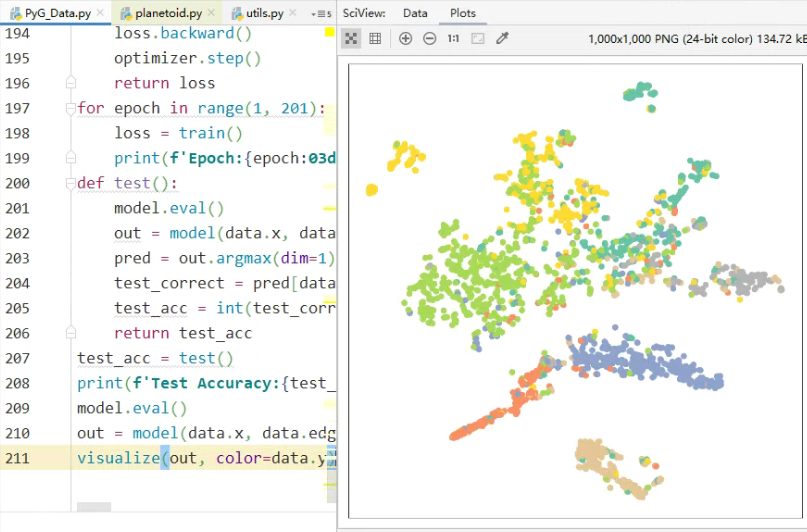Click 'loss = train()' on line 198
The height and width of the screenshot is (532, 807).
coord(178,133)
